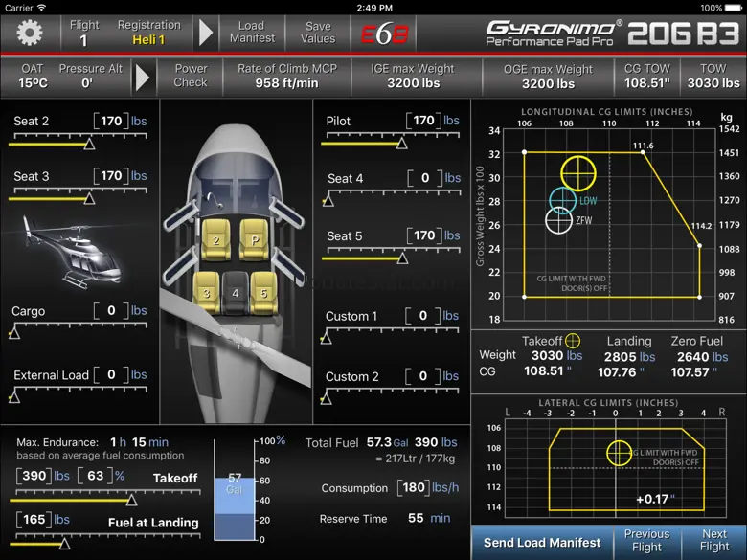This screenshot has height=560, width=747.
Task: Edit Seat 5 weight field
Action: tap(424, 235)
